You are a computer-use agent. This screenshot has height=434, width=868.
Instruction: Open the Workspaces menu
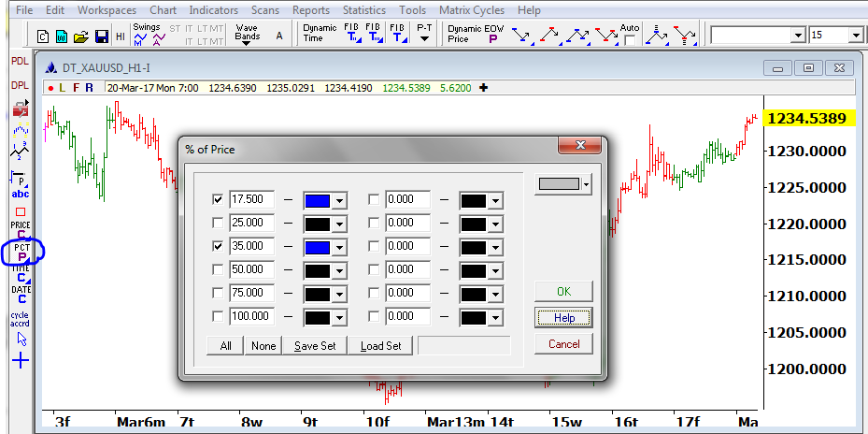(x=107, y=10)
